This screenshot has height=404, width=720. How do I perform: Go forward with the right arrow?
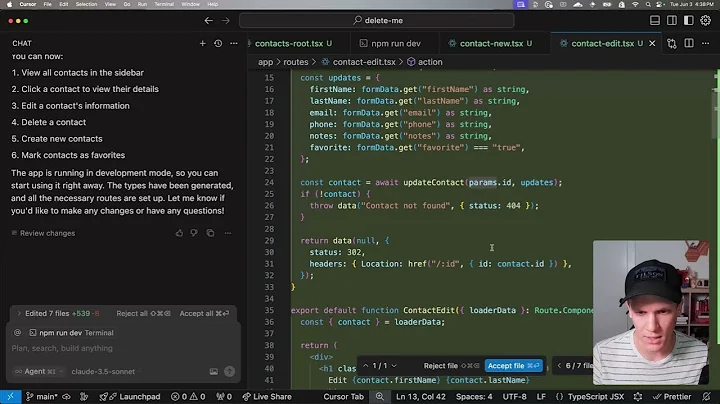[225, 21]
